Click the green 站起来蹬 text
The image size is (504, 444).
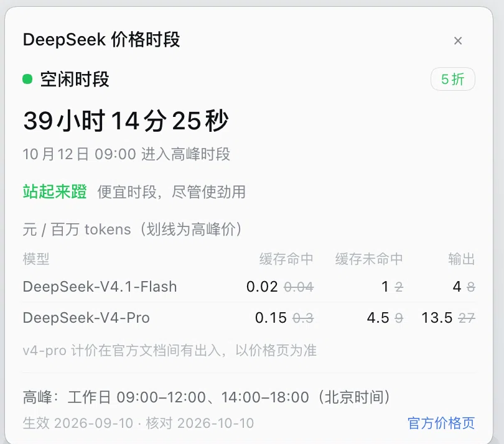tap(55, 192)
